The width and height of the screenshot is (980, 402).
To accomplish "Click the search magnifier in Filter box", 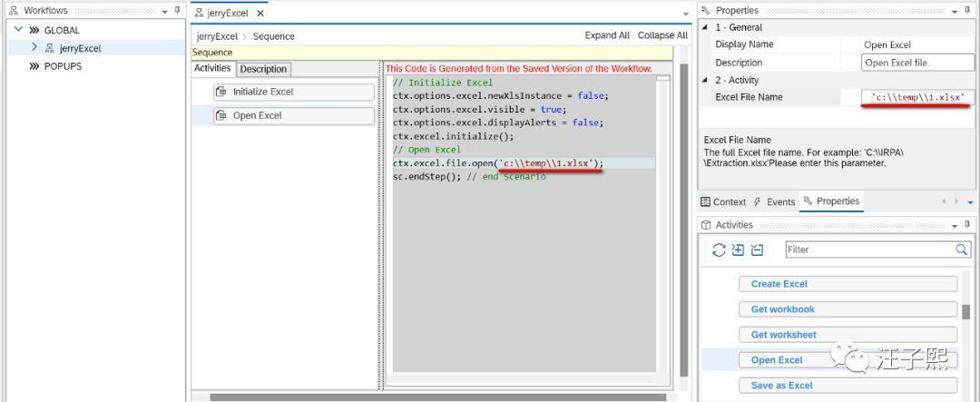I will pos(962,250).
